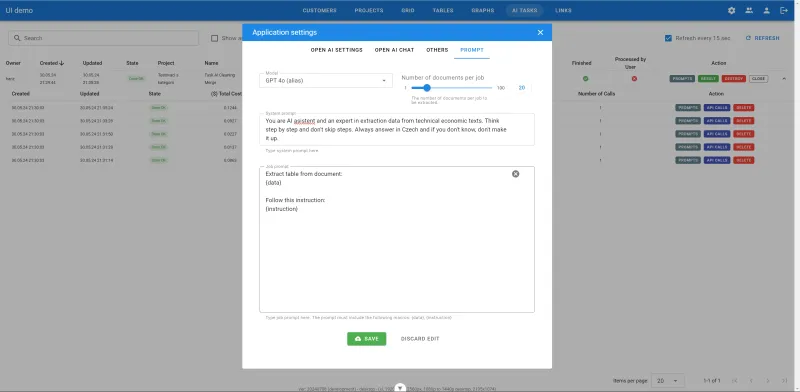Click the red Destroy button
800x392 pixels.
(x=734, y=79)
